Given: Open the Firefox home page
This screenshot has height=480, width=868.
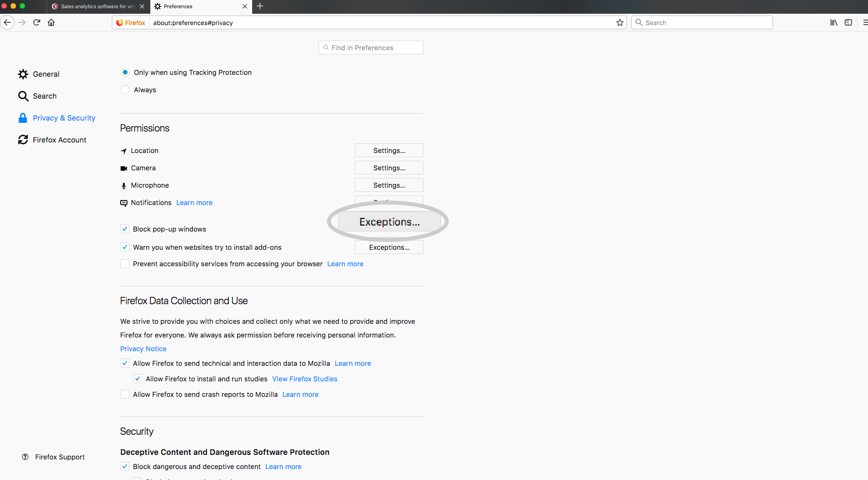Looking at the screenshot, I should pos(51,22).
